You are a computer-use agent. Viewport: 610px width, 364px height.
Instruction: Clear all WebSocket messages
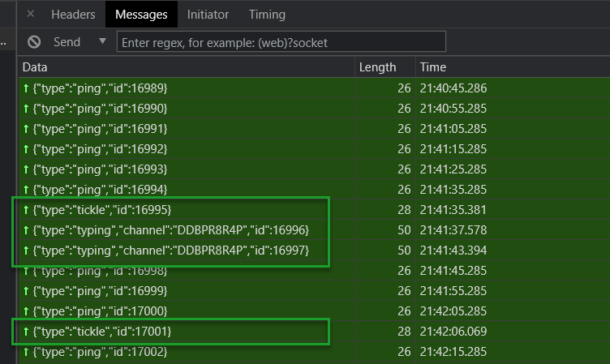pyautogui.click(x=34, y=41)
